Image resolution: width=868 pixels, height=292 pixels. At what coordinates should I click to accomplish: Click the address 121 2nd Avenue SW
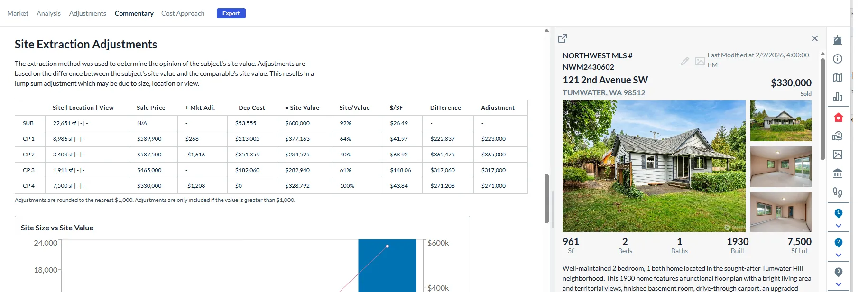[x=605, y=80]
